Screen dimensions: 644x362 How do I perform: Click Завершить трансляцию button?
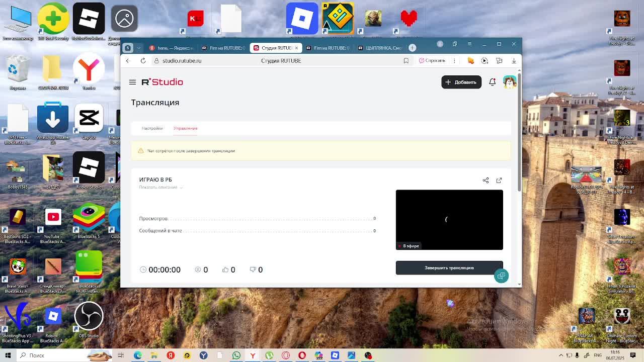click(449, 268)
